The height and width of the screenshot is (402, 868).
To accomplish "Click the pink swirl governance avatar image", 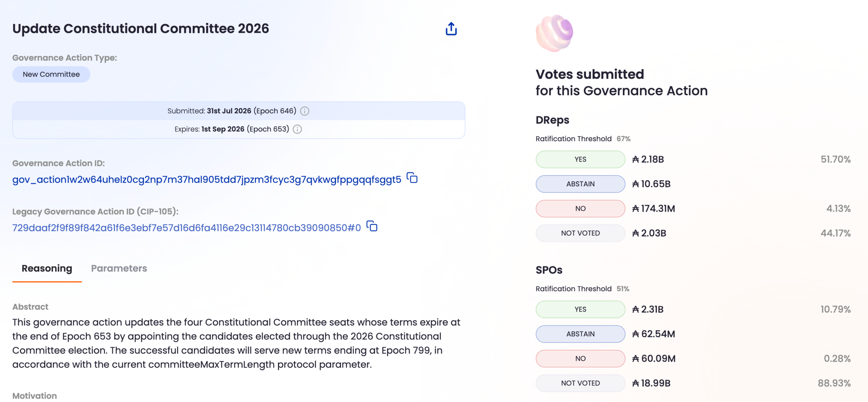I will coord(554,33).
